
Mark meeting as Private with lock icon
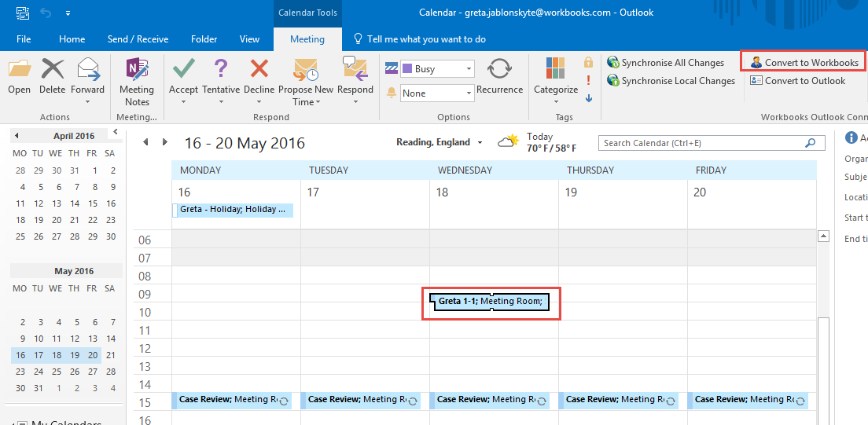click(x=588, y=62)
